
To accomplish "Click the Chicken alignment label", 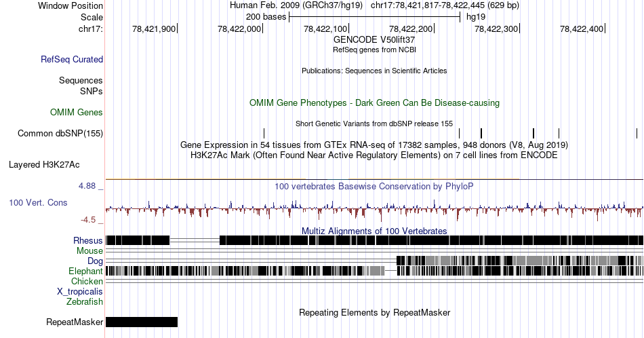I will pyautogui.click(x=87, y=281).
